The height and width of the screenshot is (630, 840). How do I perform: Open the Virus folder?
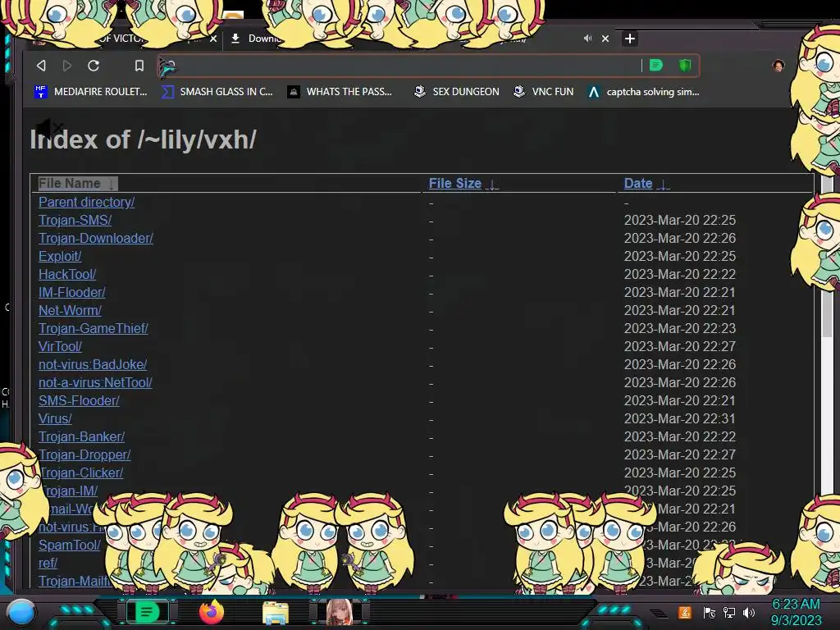tap(55, 418)
